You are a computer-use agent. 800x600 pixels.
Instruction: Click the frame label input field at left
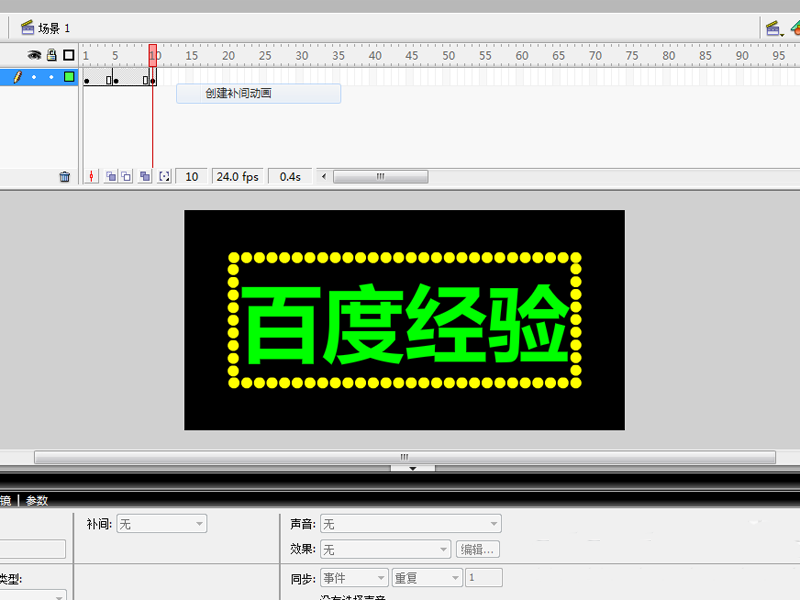[x=32, y=549]
